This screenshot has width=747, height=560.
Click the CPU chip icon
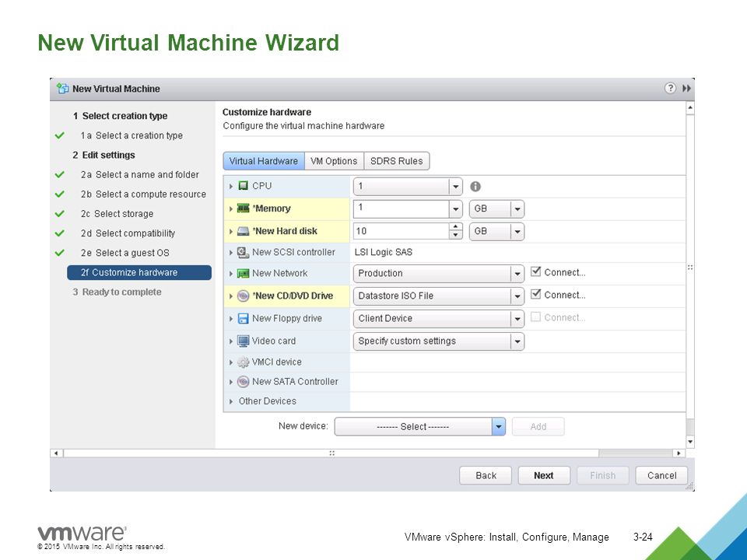[x=243, y=186]
